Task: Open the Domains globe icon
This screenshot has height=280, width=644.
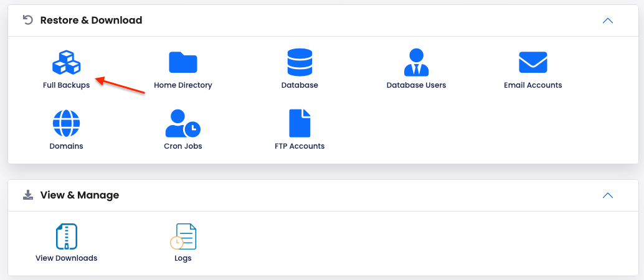Action: click(66, 123)
